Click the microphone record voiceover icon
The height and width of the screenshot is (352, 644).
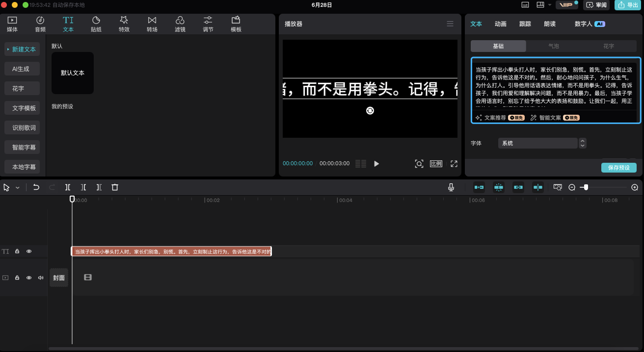coord(451,187)
